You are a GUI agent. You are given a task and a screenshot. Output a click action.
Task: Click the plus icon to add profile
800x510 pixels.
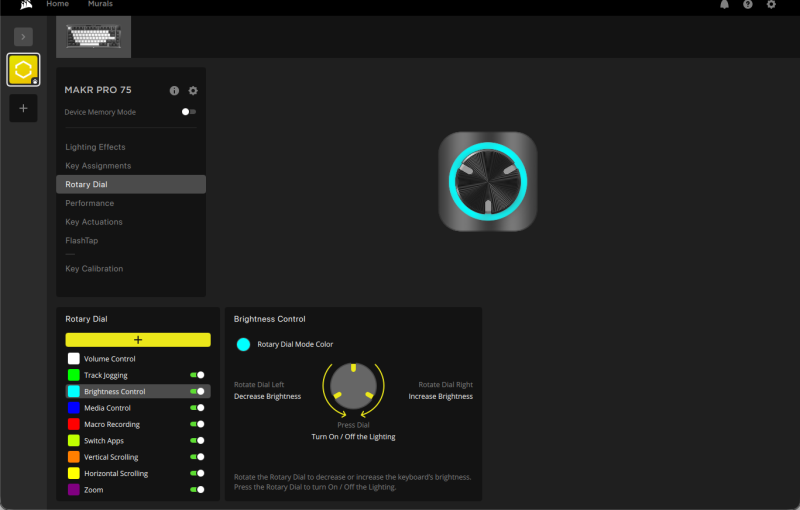tap(23, 108)
